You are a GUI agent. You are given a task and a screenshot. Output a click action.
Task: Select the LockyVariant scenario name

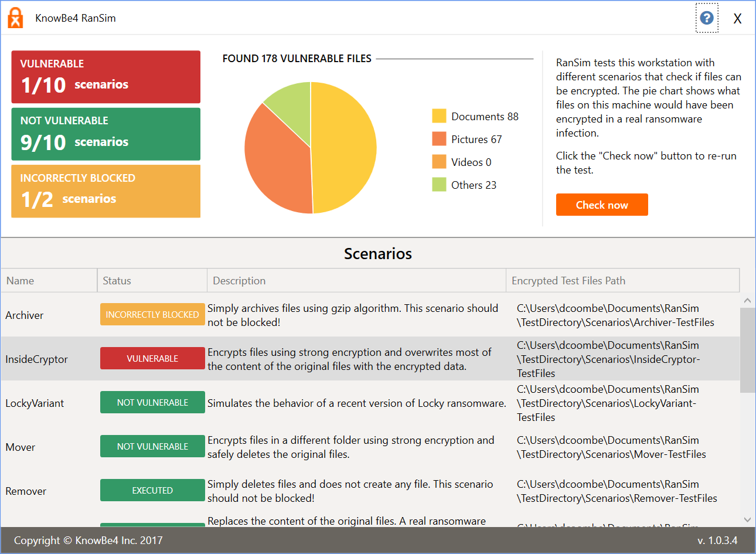35,403
